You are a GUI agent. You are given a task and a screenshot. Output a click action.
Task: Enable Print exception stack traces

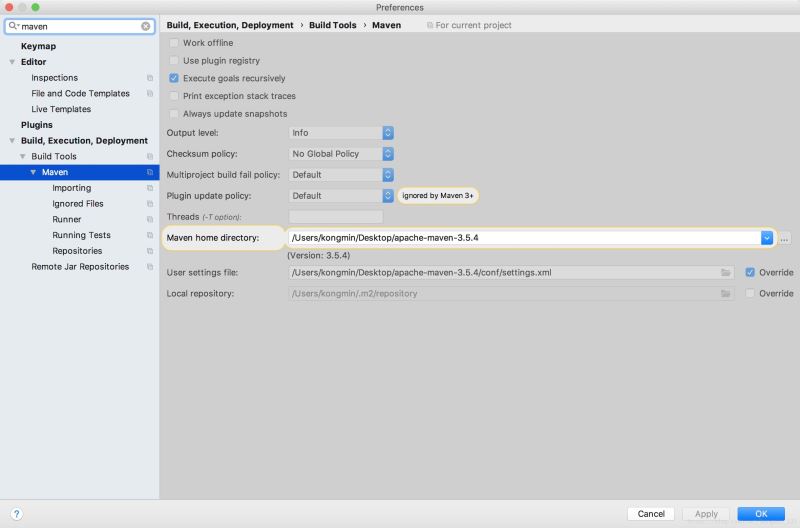(174, 96)
